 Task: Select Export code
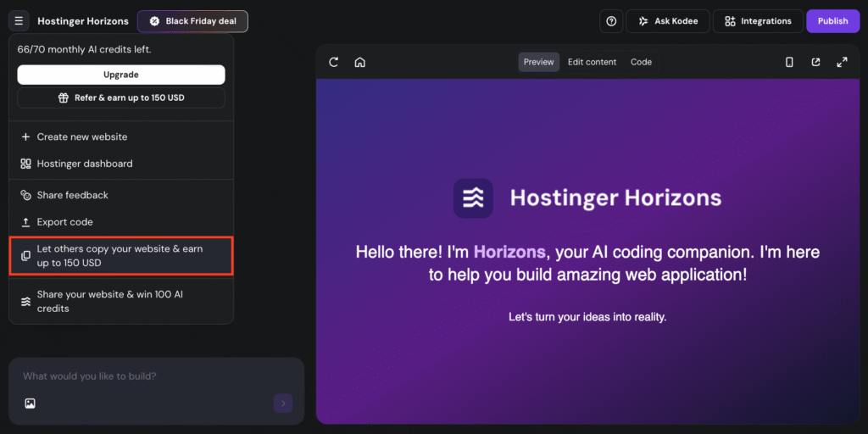click(x=121, y=222)
